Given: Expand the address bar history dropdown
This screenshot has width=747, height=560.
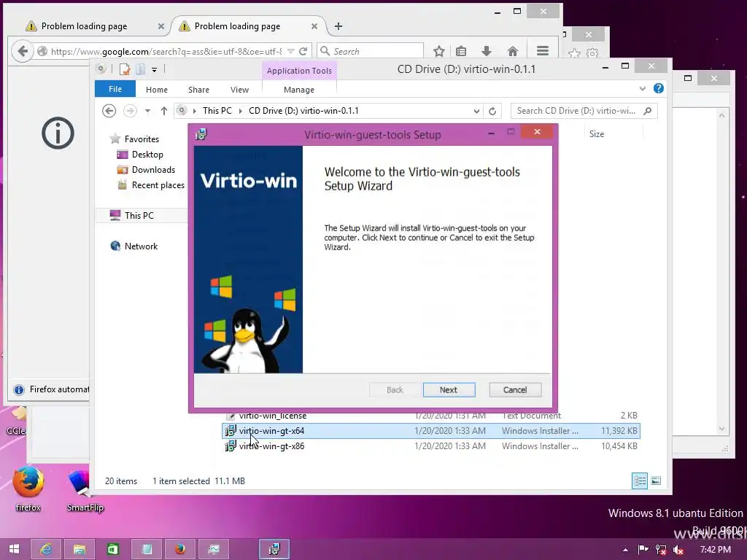Looking at the screenshot, I should click(476, 111).
